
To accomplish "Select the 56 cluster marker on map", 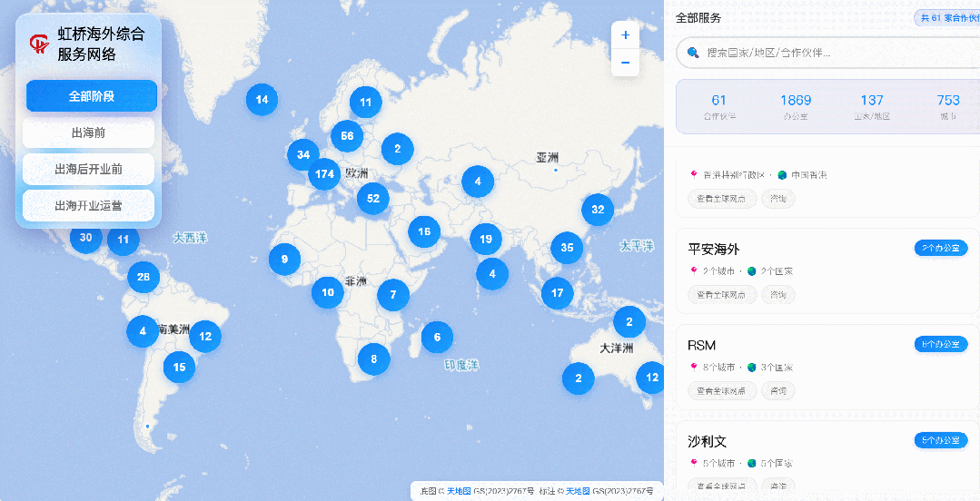I will [x=347, y=136].
